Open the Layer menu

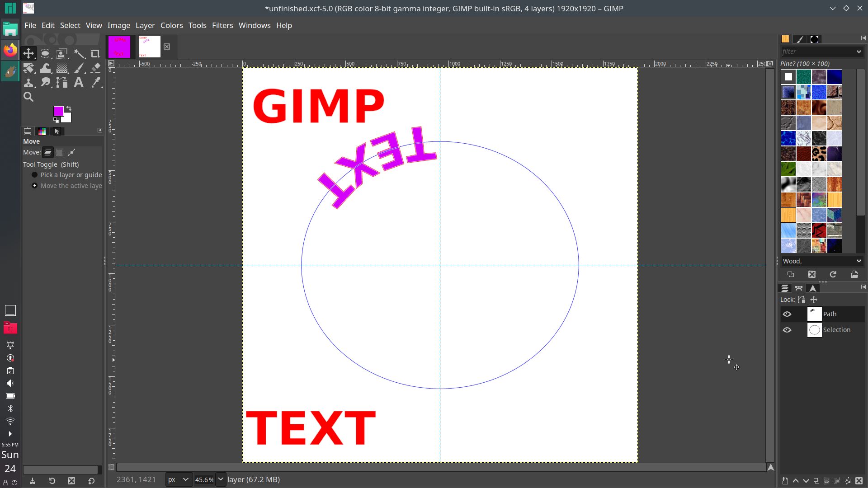(x=145, y=25)
